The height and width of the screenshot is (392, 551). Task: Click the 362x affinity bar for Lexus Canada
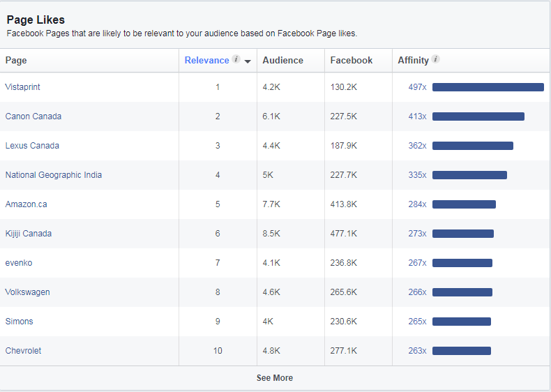(473, 146)
